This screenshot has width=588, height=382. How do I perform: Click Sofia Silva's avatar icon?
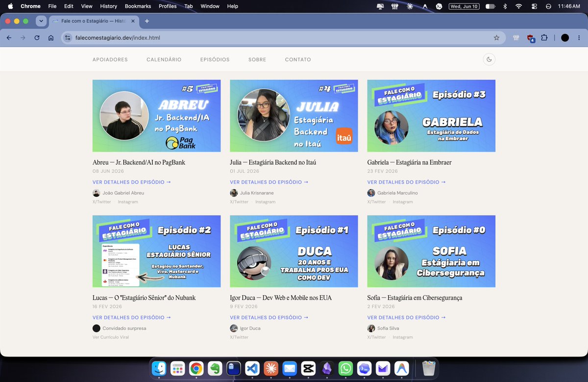(371, 328)
